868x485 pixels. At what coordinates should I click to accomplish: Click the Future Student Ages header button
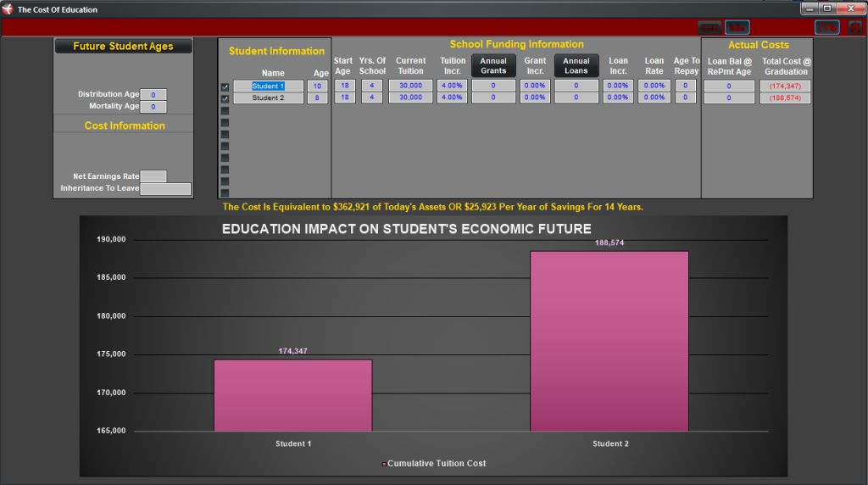point(124,46)
